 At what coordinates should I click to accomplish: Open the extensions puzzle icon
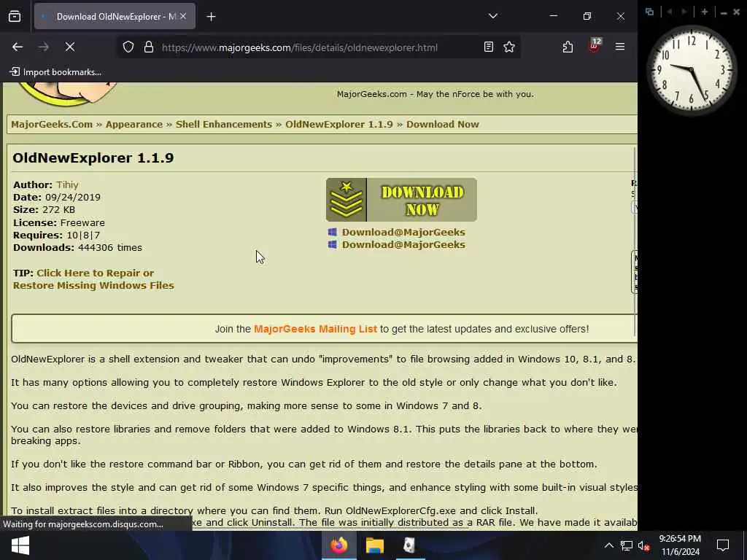coord(568,47)
